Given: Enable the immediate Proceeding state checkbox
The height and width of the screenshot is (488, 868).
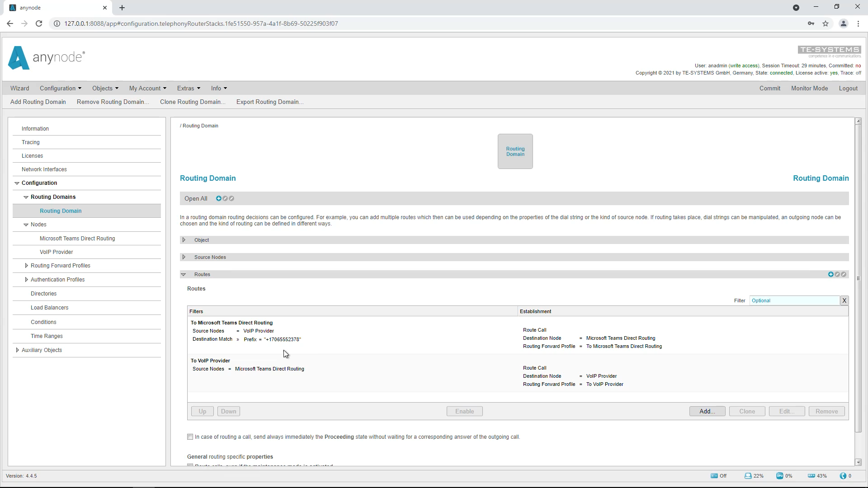Looking at the screenshot, I should click(x=190, y=437).
